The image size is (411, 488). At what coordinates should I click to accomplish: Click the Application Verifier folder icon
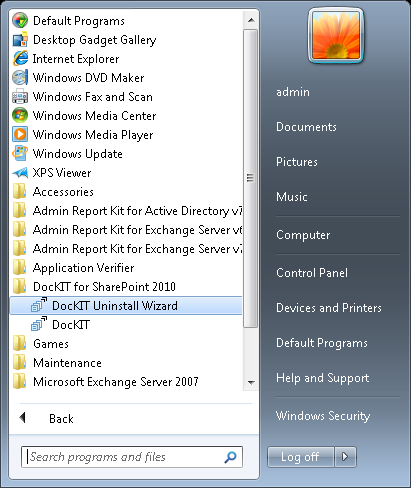coord(19,268)
